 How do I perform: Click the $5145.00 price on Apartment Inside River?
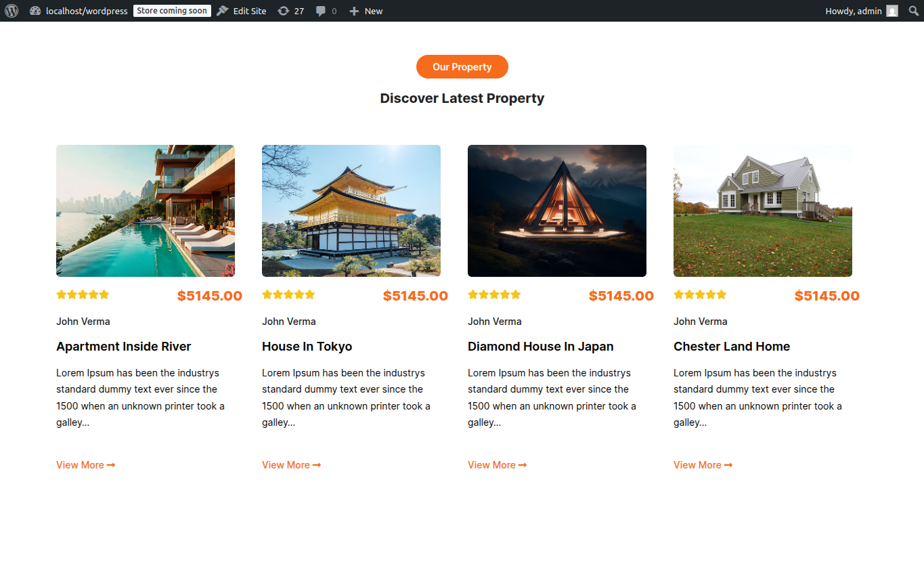[x=210, y=296]
